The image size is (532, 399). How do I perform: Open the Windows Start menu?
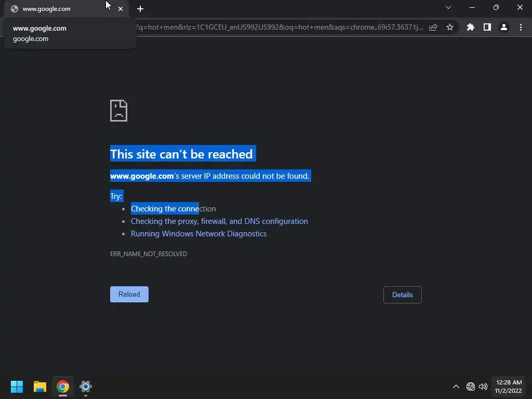tap(17, 387)
